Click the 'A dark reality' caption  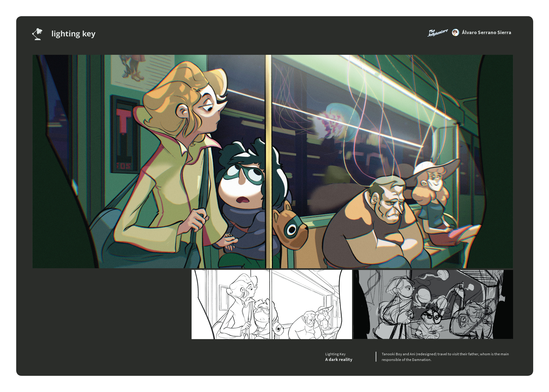point(339,360)
